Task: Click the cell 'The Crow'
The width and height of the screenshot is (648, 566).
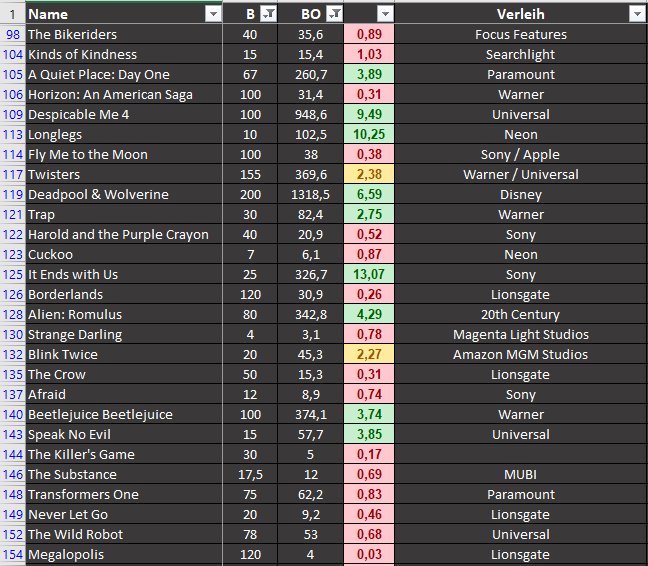Action: click(124, 374)
